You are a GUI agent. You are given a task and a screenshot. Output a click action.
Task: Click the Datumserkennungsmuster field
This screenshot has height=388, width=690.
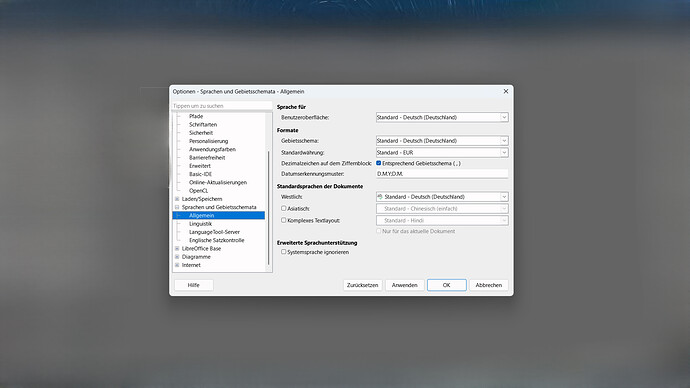(x=442, y=174)
